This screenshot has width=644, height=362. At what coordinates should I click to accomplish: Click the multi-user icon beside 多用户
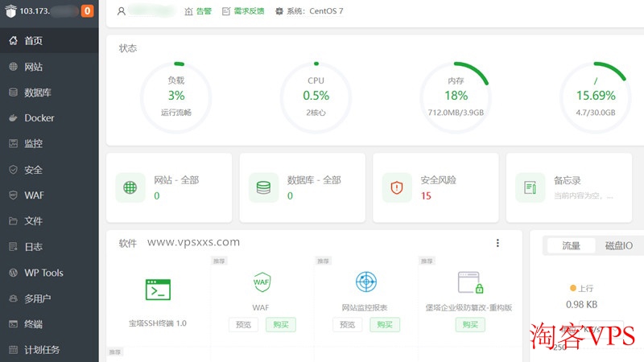13,298
